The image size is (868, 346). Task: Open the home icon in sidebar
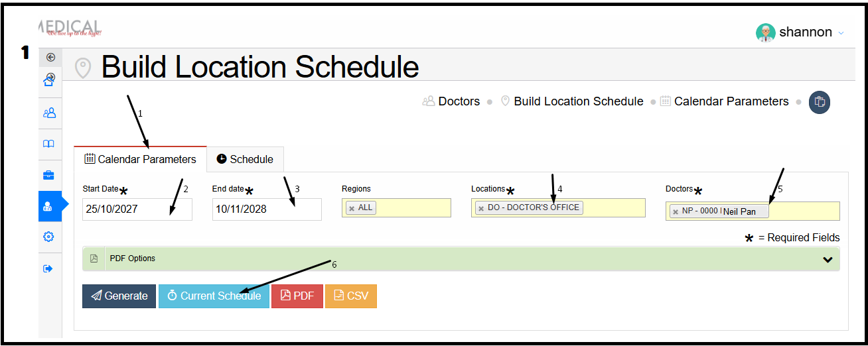point(50,80)
